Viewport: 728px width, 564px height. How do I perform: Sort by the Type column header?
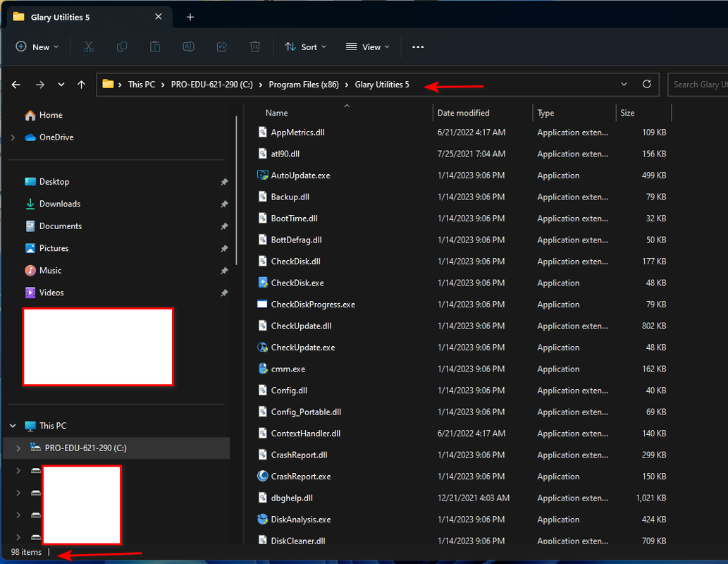545,113
